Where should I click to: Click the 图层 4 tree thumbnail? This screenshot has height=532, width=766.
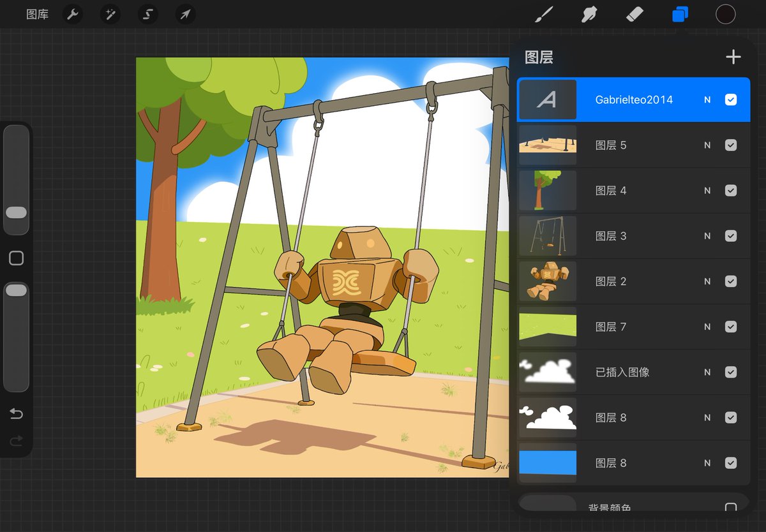tap(548, 190)
